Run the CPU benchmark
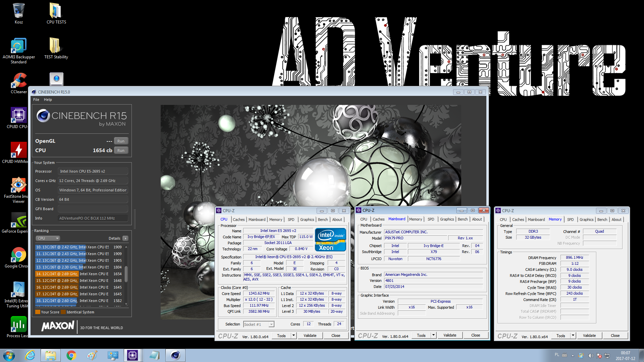Viewport: 644px width, 362px height. 121,150
